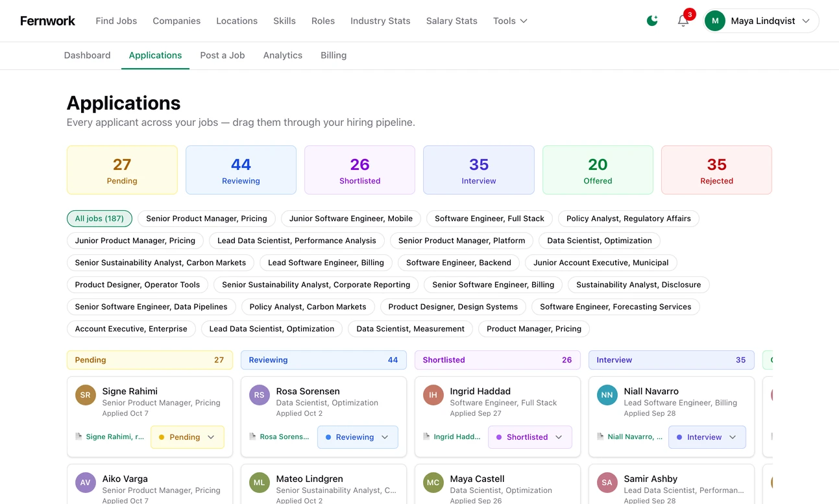The height and width of the screenshot is (504, 839).
Task: Click the 44 Reviewing summary card
Action: [x=241, y=170]
